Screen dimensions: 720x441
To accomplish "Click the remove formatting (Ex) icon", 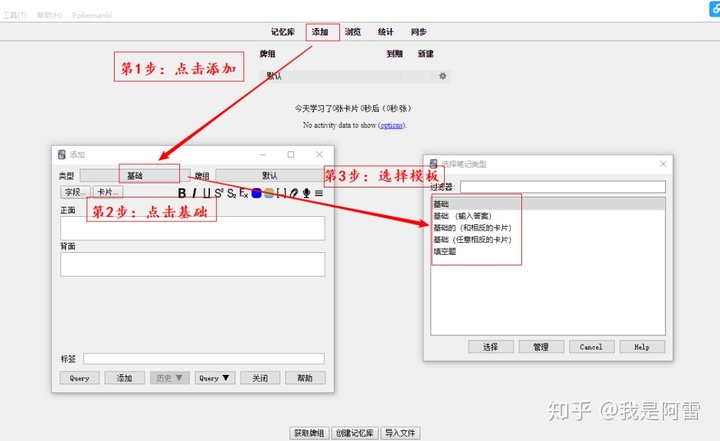I will click(244, 193).
